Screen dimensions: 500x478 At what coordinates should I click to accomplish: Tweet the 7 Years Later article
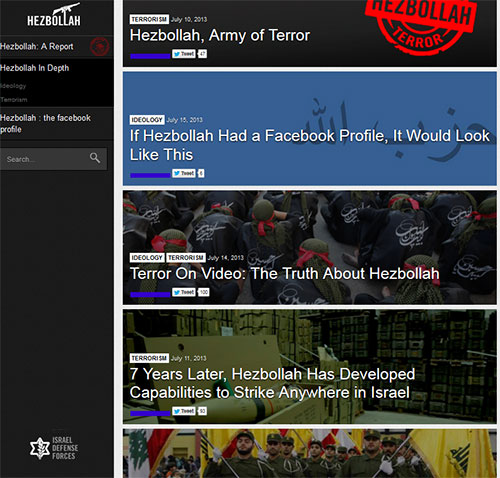click(184, 411)
